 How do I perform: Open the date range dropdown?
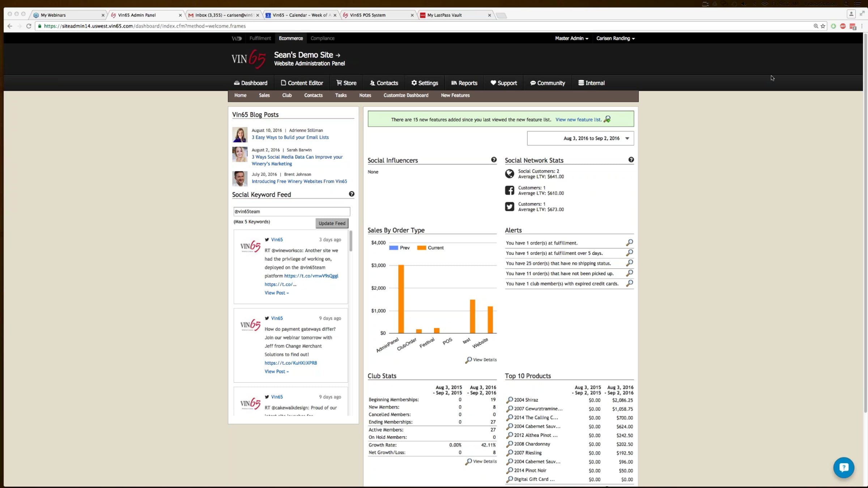point(580,138)
